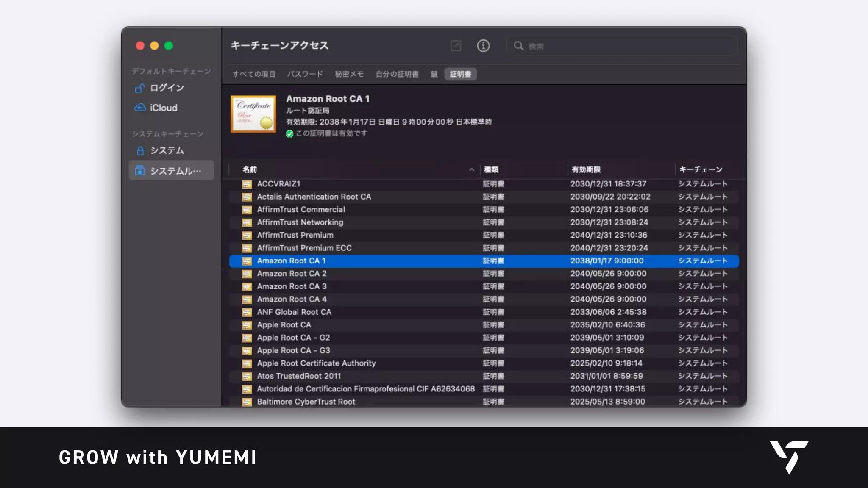Sort the list by 有効期限 column header
This screenshot has width=868, height=488.
click(x=586, y=169)
